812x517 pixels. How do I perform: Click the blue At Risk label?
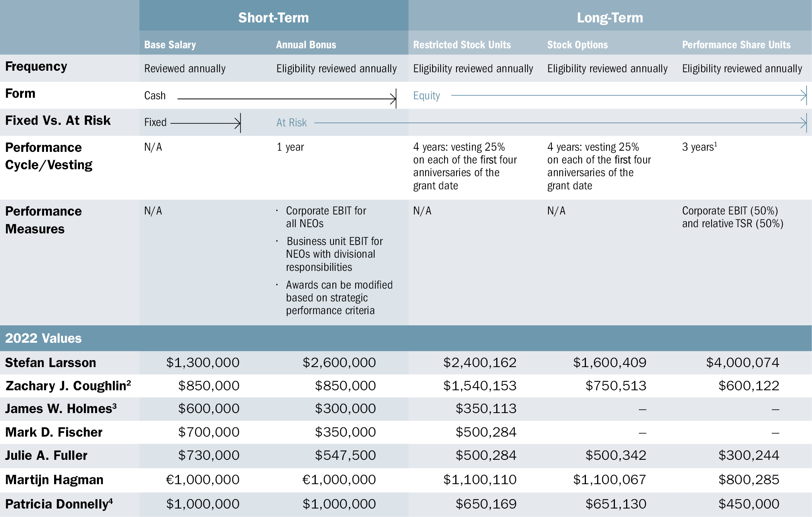291,123
